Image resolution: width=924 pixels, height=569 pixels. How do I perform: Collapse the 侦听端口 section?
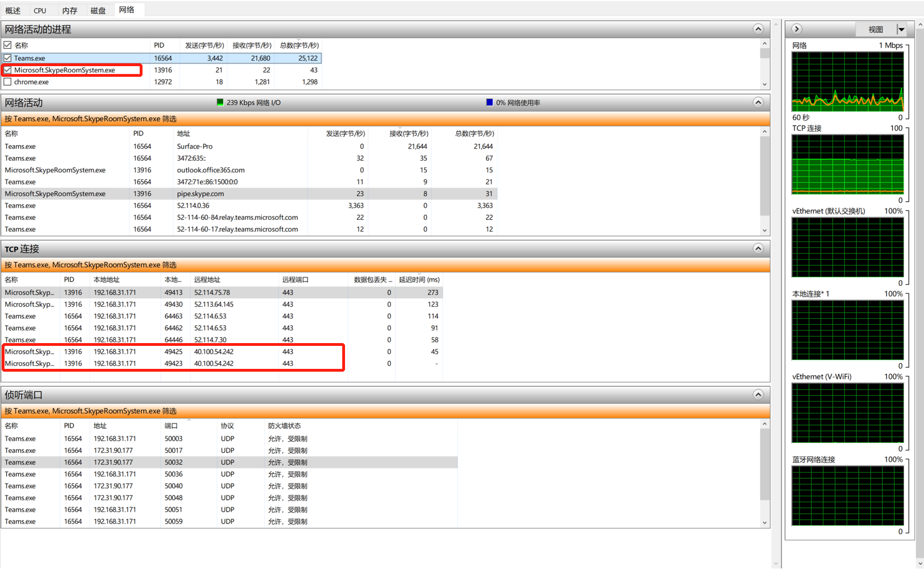[x=758, y=395]
